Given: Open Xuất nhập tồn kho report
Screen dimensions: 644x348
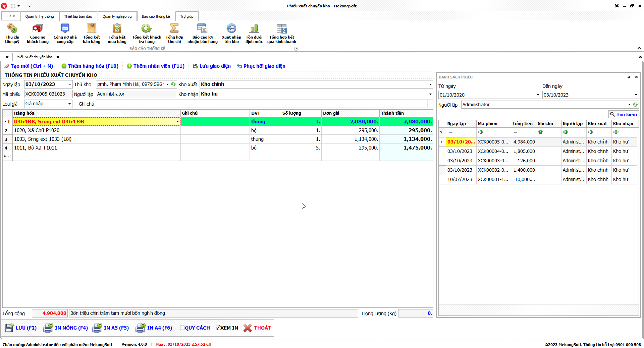Looking at the screenshot, I should pyautogui.click(x=231, y=34).
